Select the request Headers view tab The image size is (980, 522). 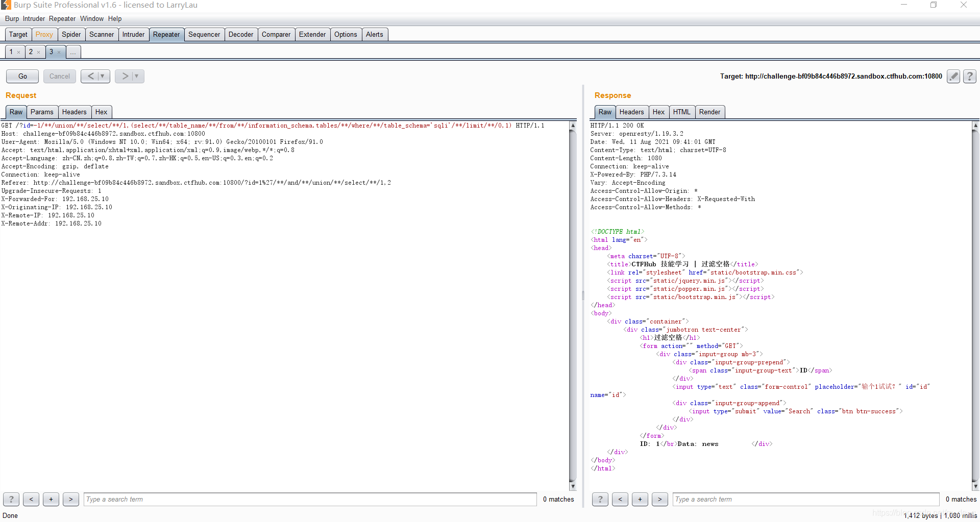point(75,112)
